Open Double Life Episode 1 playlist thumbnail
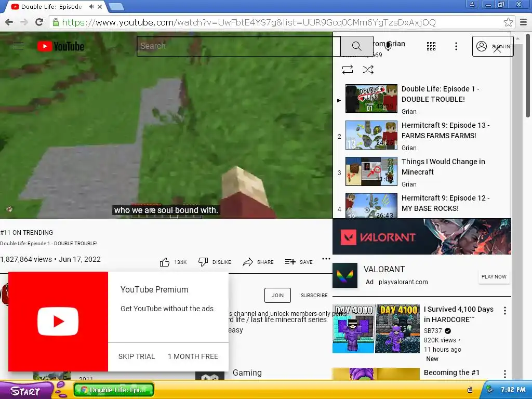Viewport: 532px width, 399px height. coord(371,99)
